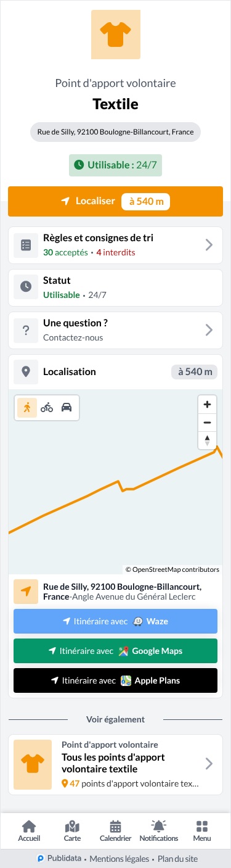Switch map route to car mode
The image size is (231, 868).
tap(67, 408)
